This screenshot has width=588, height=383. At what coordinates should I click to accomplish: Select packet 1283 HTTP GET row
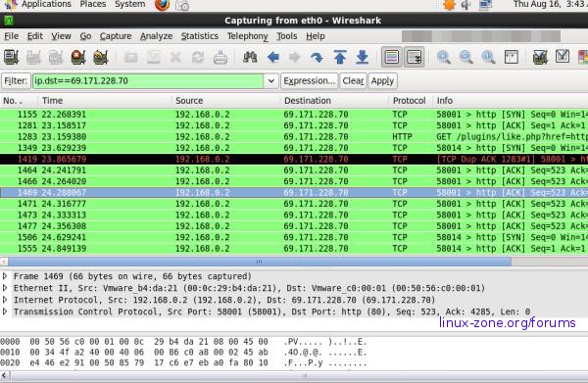click(x=294, y=136)
